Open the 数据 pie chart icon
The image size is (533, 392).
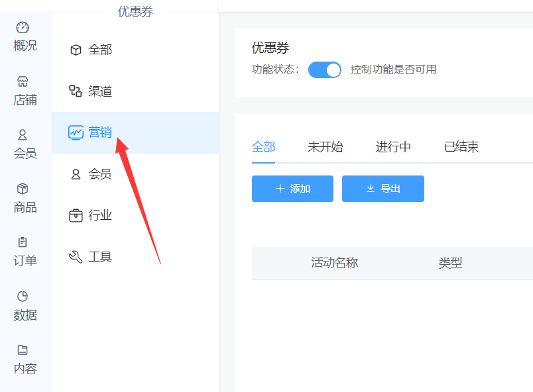23,296
